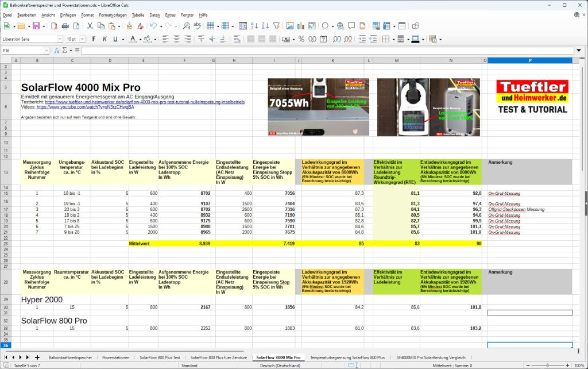Image resolution: width=588 pixels, height=369 pixels.
Task: Open the Function Wizard fx
Action: [57, 51]
